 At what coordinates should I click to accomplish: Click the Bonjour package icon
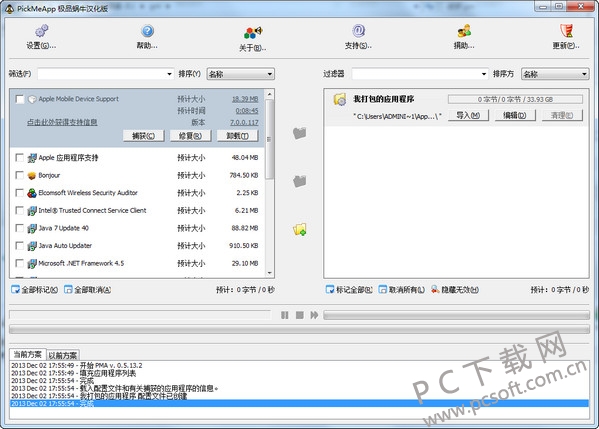(32, 175)
